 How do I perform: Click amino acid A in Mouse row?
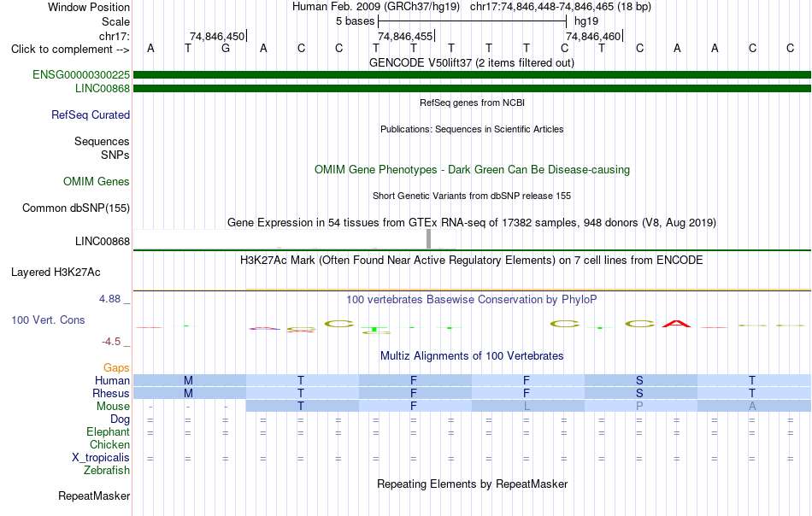pyautogui.click(x=752, y=407)
